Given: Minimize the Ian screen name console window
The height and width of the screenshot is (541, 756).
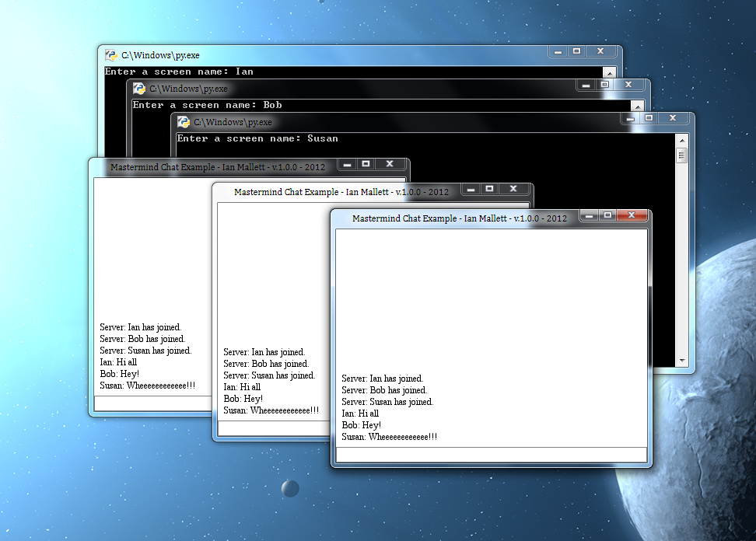Looking at the screenshot, I should point(558,51).
